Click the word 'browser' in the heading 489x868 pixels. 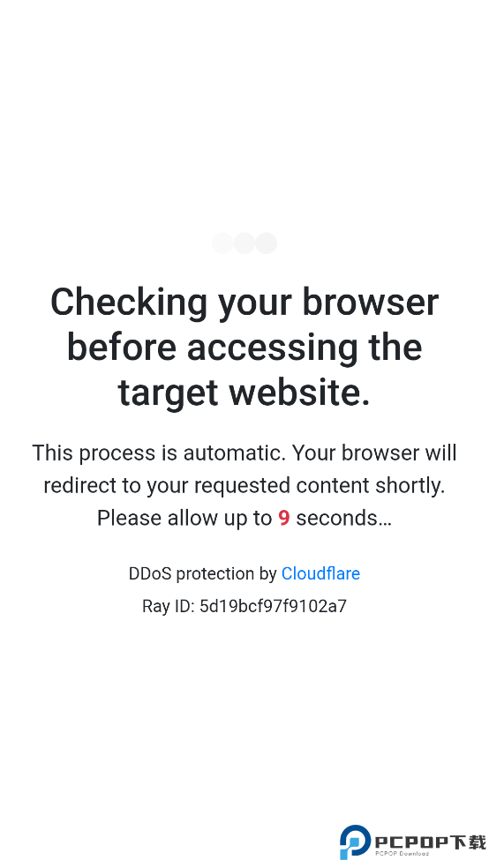[371, 303]
